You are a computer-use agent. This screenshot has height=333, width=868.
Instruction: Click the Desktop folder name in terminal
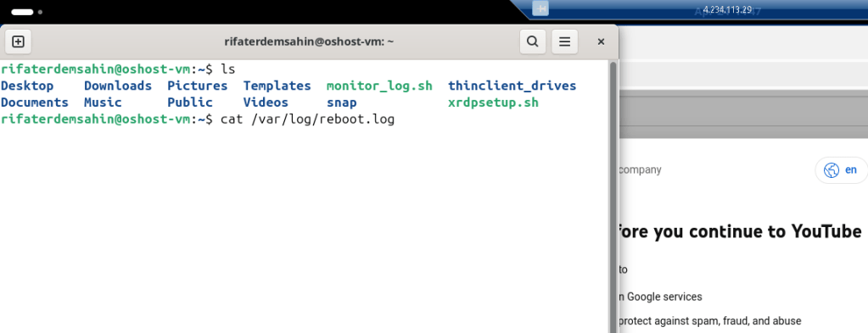tap(27, 86)
